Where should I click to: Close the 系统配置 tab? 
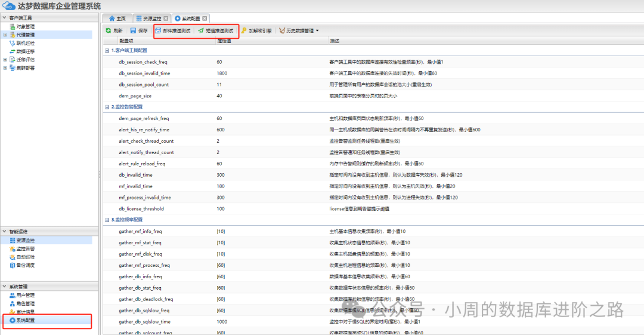[205, 19]
